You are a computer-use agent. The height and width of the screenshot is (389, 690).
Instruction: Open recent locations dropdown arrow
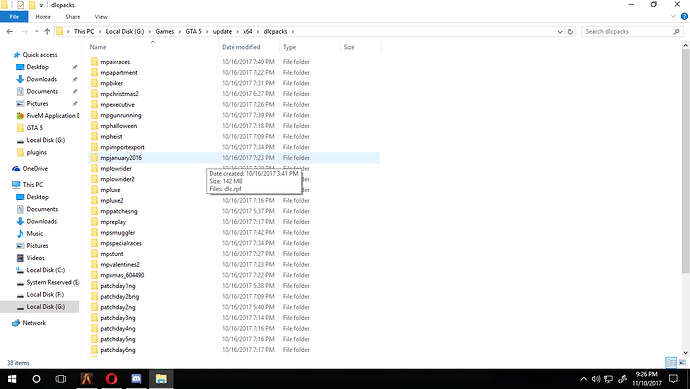click(36, 32)
